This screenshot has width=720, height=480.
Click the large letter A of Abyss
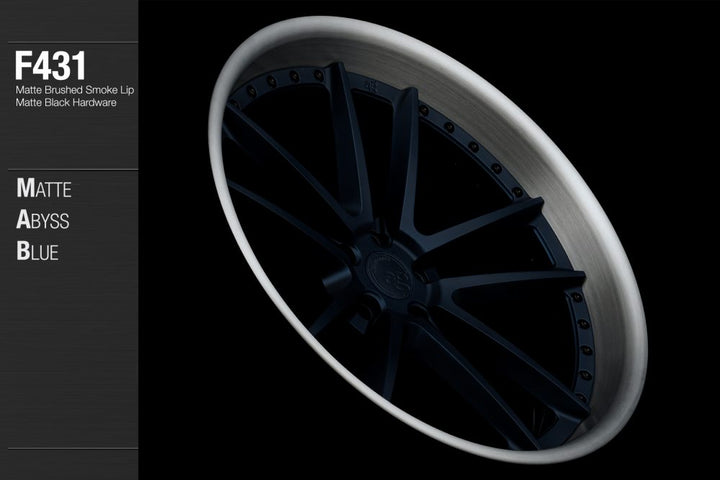click(23, 220)
